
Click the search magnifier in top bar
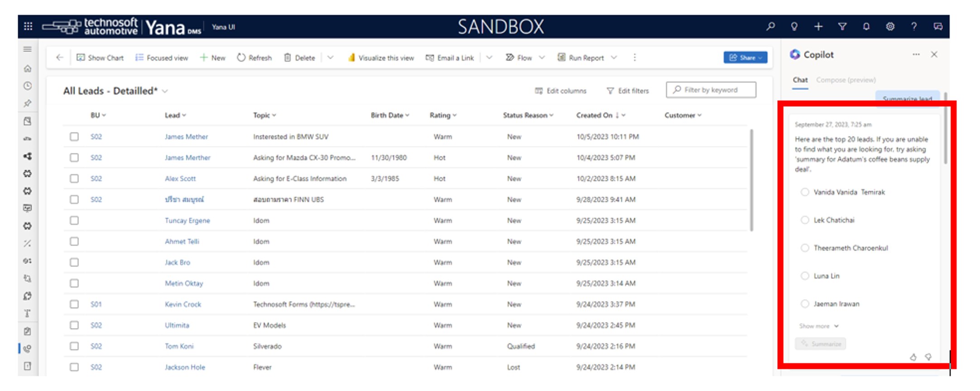[770, 26]
